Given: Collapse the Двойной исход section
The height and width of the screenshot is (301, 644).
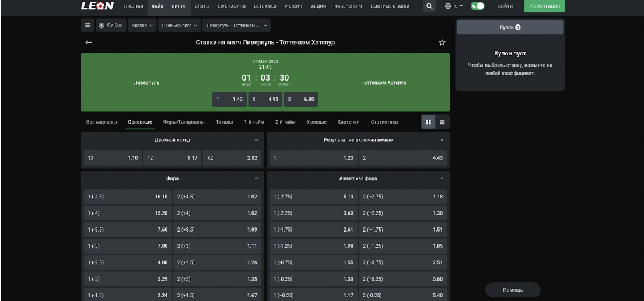Looking at the screenshot, I should [x=256, y=139].
